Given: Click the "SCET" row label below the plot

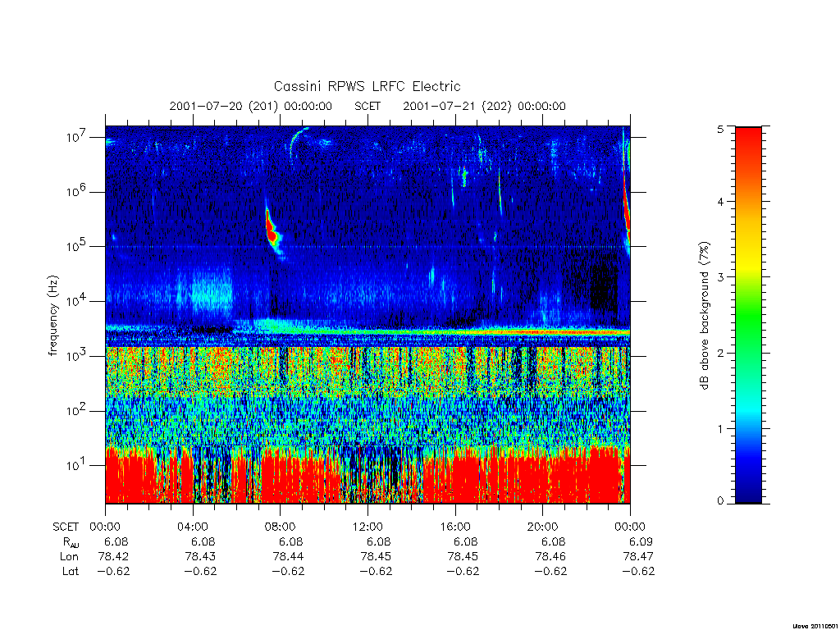Looking at the screenshot, I should point(66,527).
